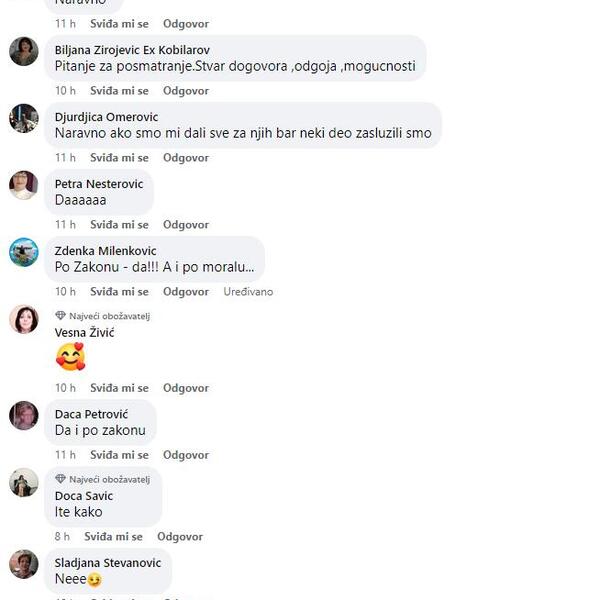600x600 pixels.
Task: Click the 8 h timestamp under Doca Savic
Action: tap(62, 536)
